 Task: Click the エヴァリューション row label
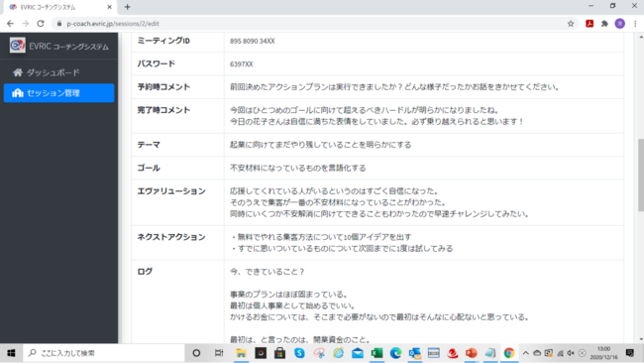[171, 191]
